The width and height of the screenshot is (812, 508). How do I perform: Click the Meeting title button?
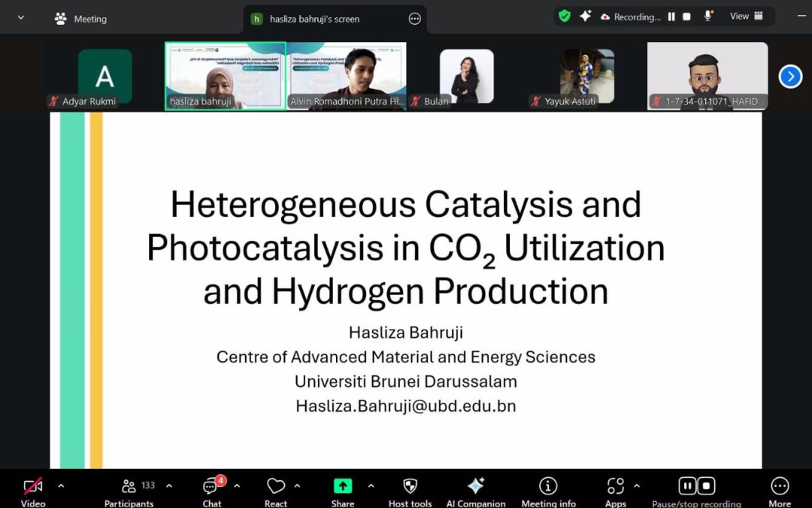coord(81,19)
